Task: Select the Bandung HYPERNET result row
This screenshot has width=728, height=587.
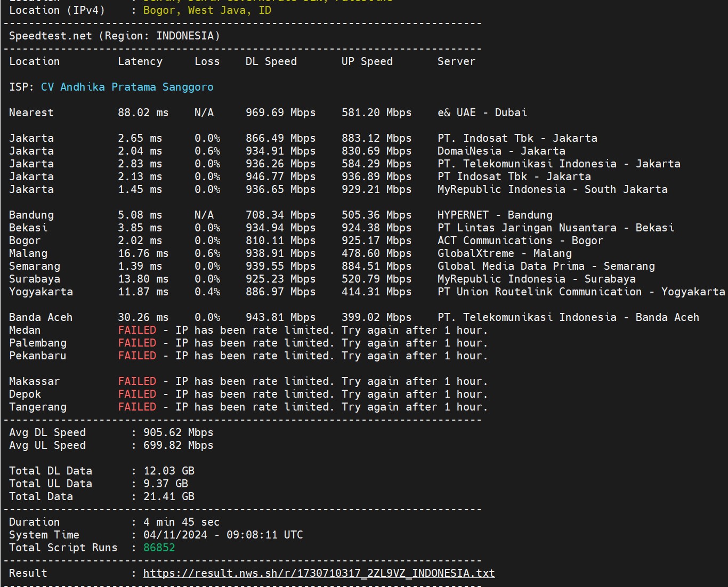Action: 494,215
